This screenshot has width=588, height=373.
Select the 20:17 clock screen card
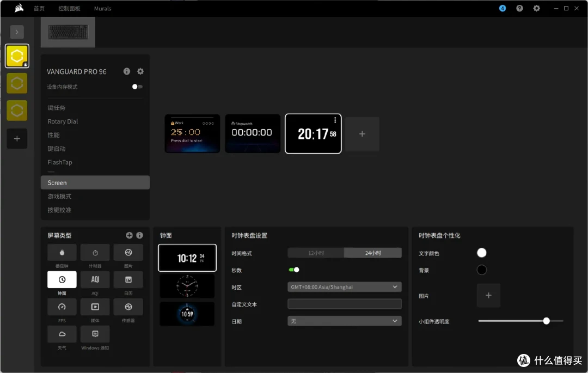313,133
